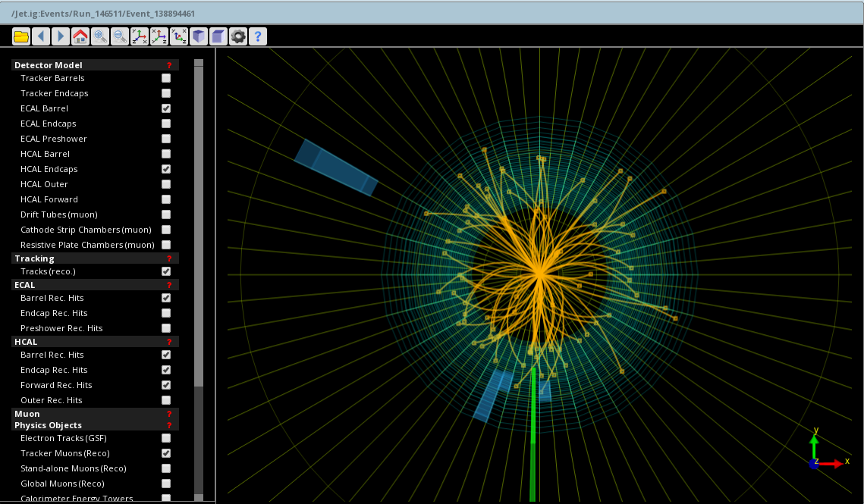The height and width of the screenshot is (504, 864).
Task: Uncheck Tracker Muons (Reco) checkbox
Action: tap(166, 453)
